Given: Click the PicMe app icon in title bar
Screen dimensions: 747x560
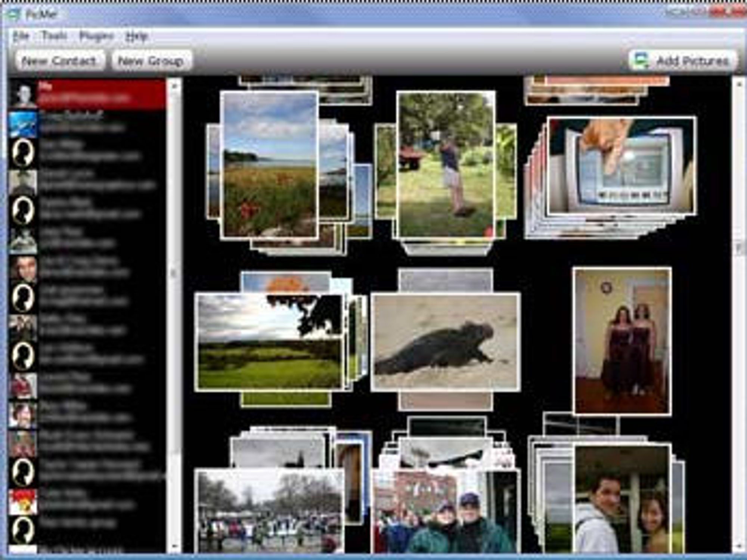Looking at the screenshot, I should click(x=14, y=15).
